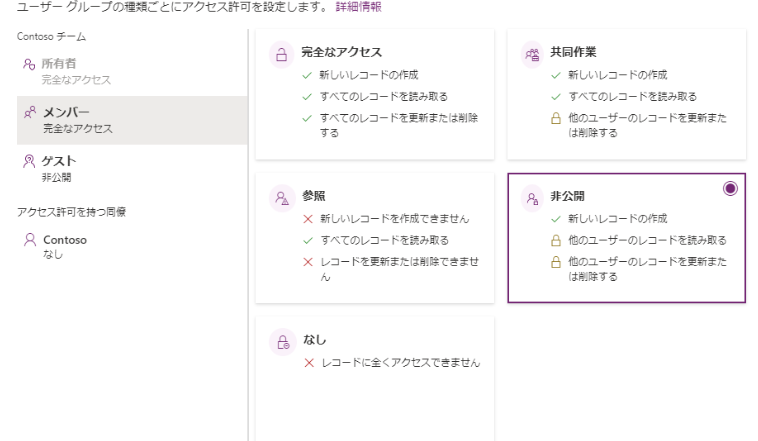Click the ゲスト person icon

(x=29, y=161)
